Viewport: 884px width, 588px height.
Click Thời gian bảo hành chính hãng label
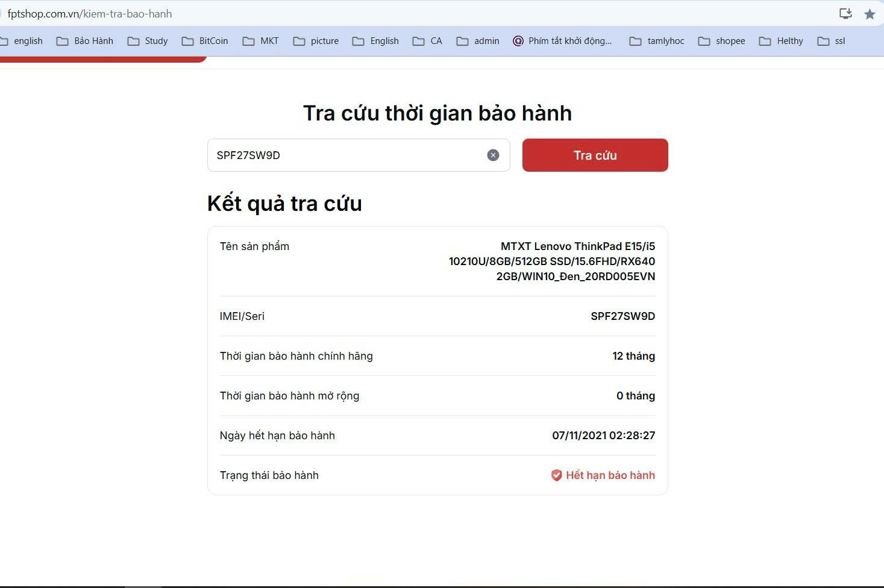pos(296,356)
